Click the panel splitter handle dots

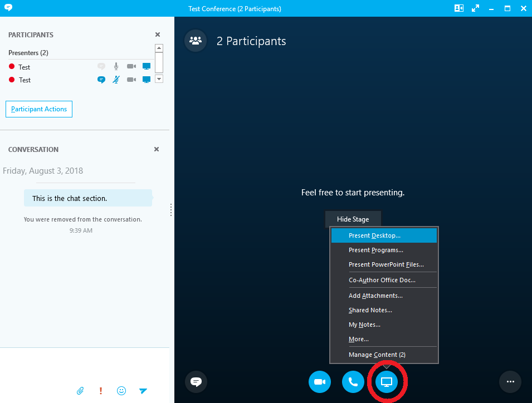click(x=171, y=210)
